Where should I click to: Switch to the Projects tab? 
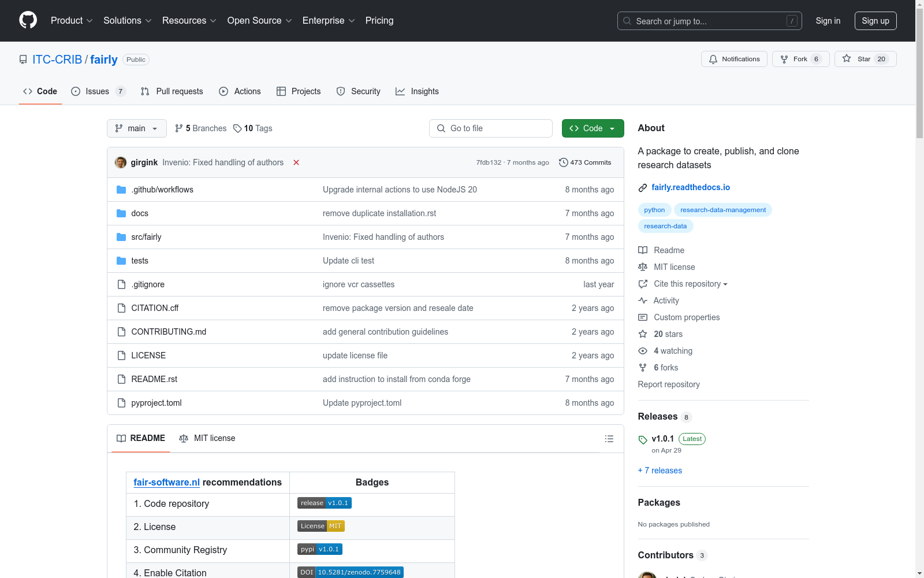pos(299,91)
